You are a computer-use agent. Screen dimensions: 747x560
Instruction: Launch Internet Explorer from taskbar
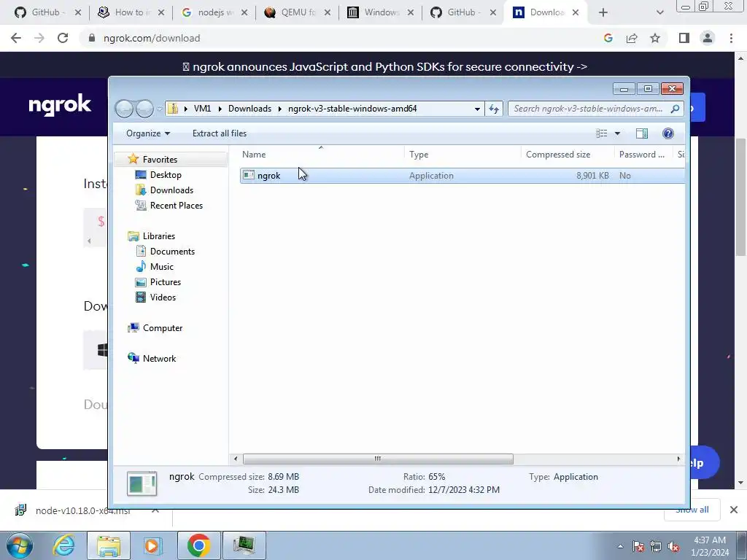63,545
